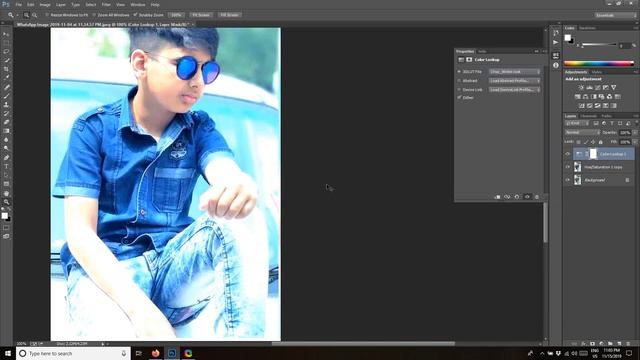The width and height of the screenshot is (640, 360).
Task: Click the Zoom In option icon
Action: (x=26, y=15)
